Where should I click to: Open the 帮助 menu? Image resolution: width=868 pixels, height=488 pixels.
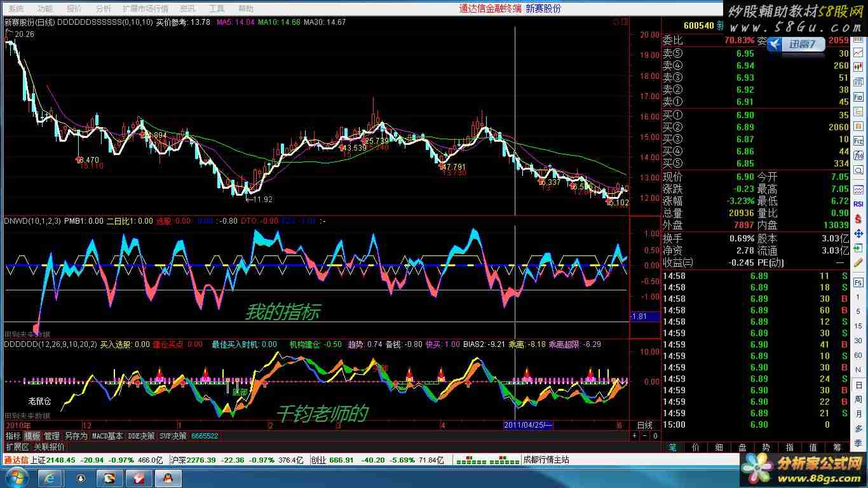click(245, 9)
